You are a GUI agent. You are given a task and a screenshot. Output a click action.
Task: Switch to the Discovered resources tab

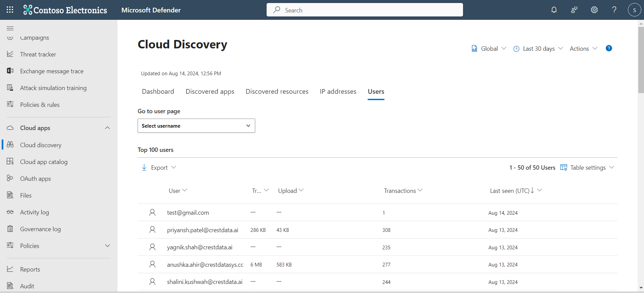coord(277,91)
